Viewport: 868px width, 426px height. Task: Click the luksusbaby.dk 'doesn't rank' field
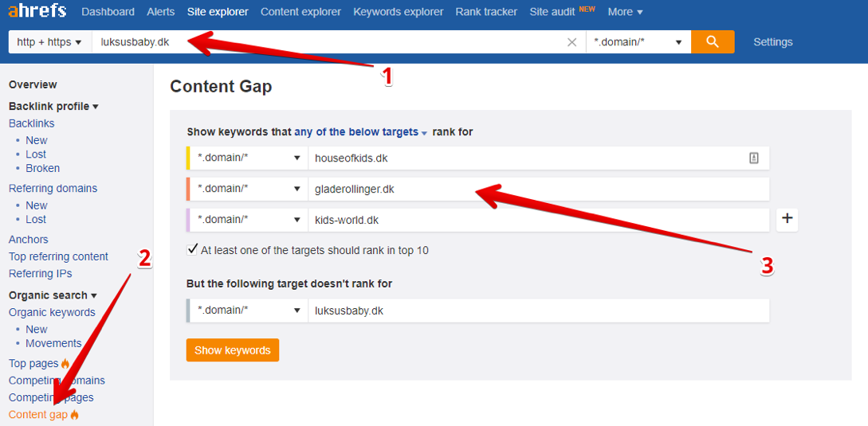[538, 311]
